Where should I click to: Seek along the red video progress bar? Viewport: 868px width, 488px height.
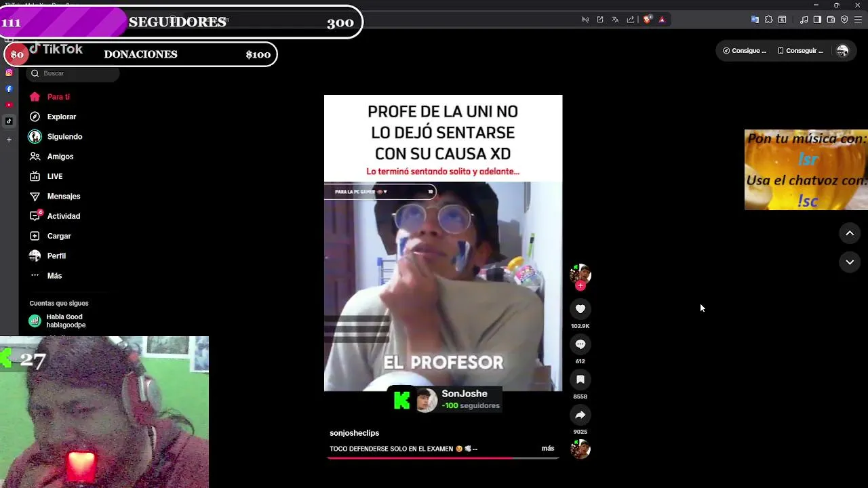(x=443, y=458)
